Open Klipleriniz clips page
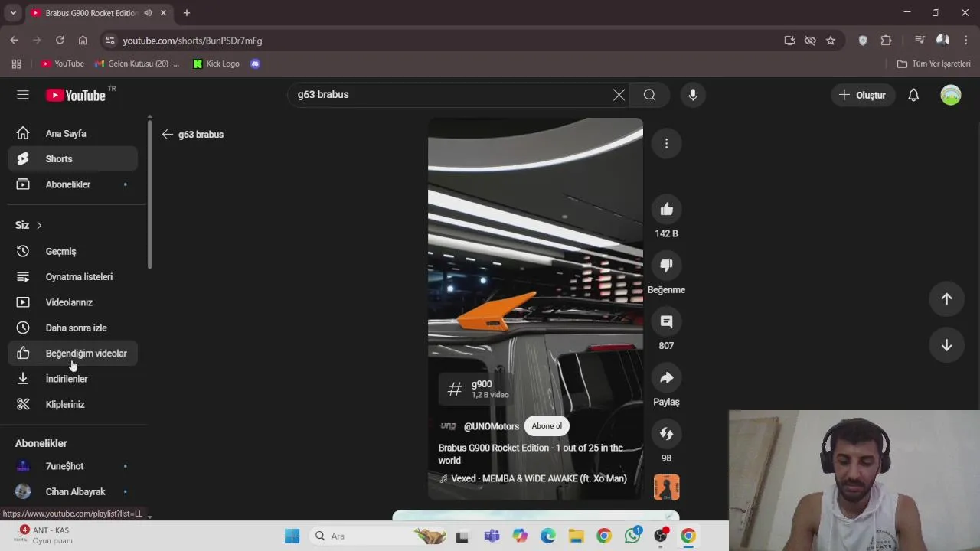The image size is (980, 551). point(73,404)
